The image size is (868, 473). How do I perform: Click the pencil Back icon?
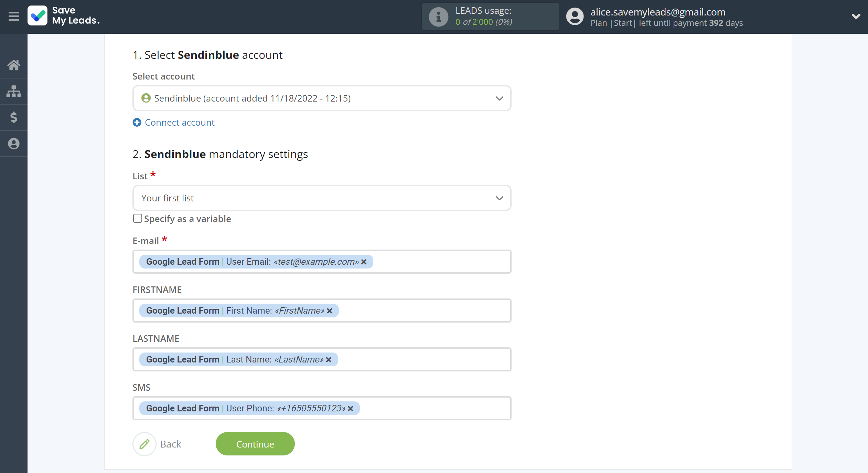tap(144, 444)
